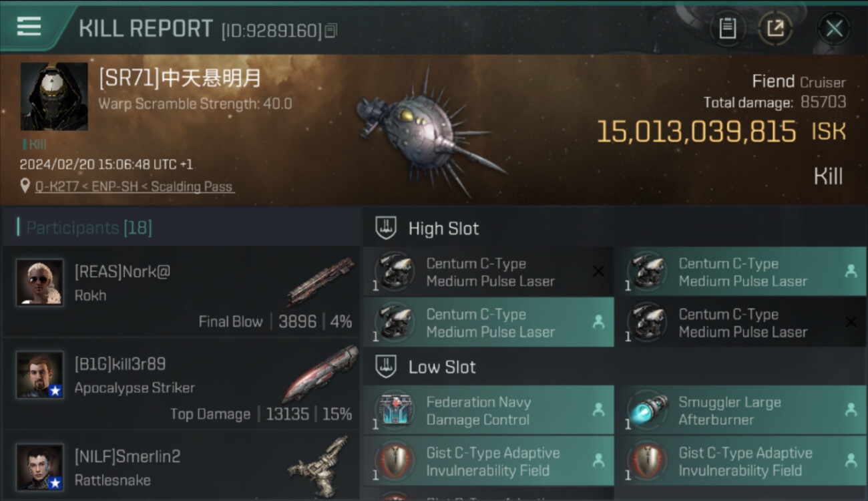The width and height of the screenshot is (868, 501).
Task: Copy the kill report ID
Action: tap(332, 31)
